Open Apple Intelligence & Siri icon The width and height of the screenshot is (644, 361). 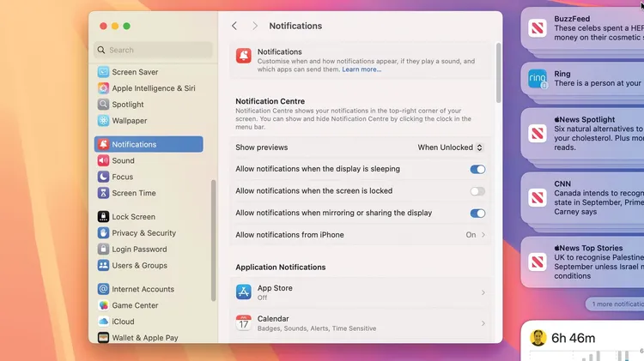103,88
